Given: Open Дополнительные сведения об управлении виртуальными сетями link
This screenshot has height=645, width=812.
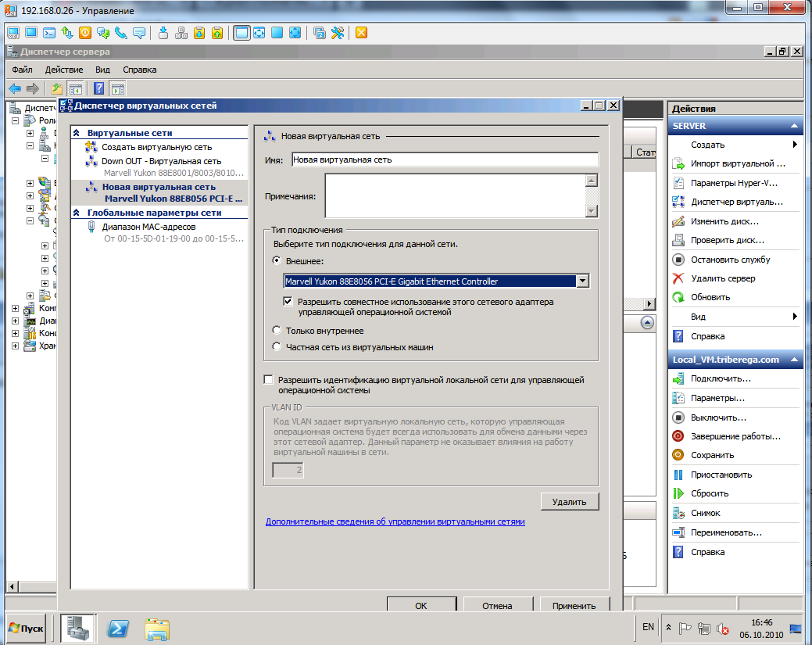Looking at the screenshot, I should [x=395, y=521].
